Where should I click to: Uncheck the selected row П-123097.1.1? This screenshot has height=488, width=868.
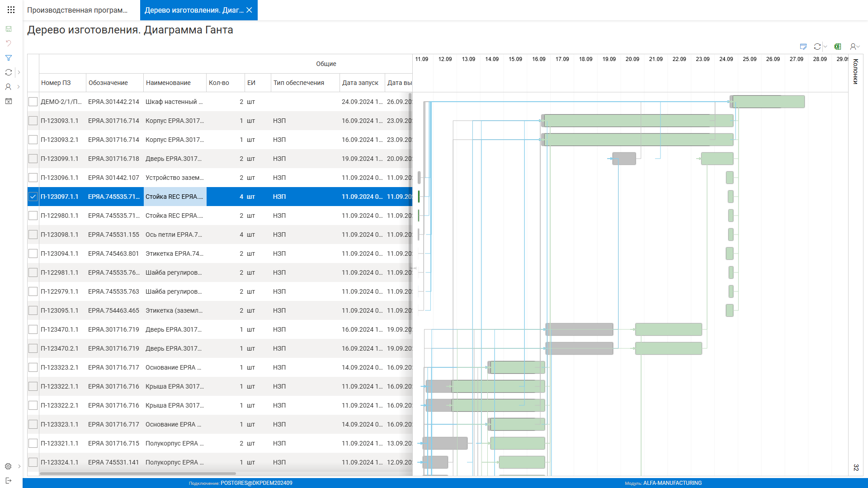[x=33, y=197]
